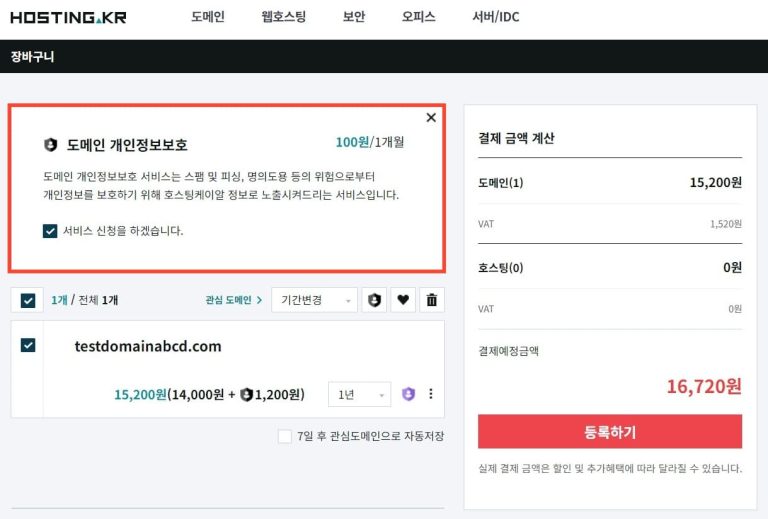Close the domain privacy protection popup

(431, 118)
